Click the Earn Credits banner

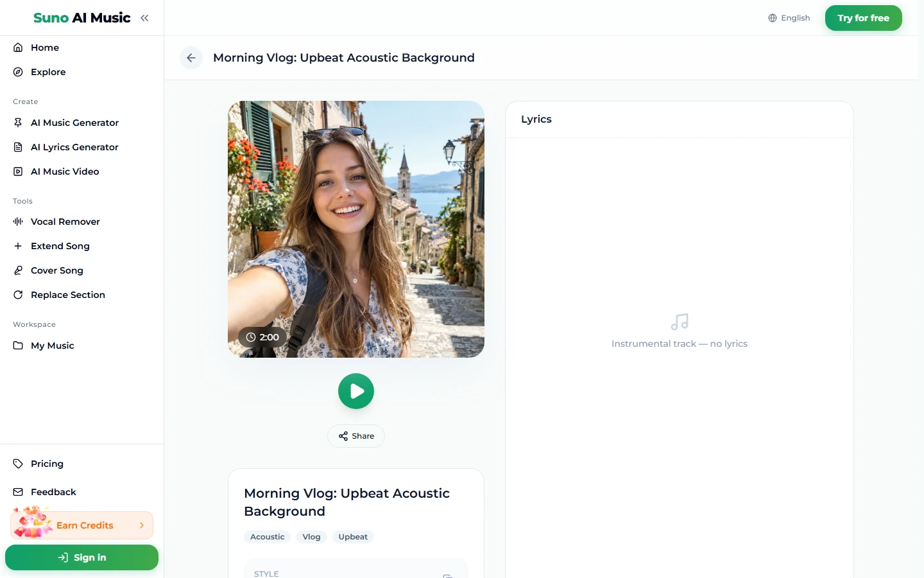coord(82,525)
